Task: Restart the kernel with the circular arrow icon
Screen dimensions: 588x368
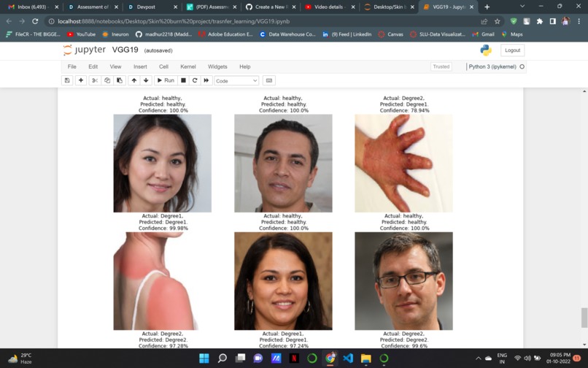Action: [x=195, y=80]
